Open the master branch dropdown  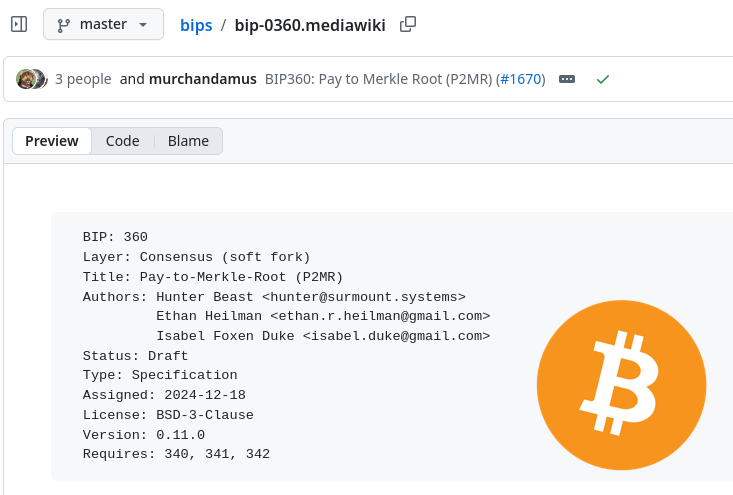(x=103, y=24)
